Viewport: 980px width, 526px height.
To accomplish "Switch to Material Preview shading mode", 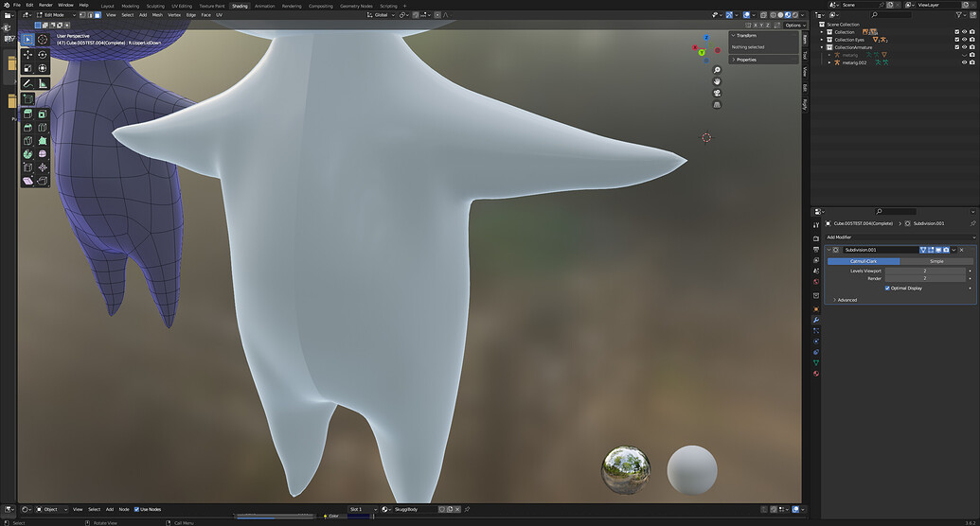I will click(788, 15).
